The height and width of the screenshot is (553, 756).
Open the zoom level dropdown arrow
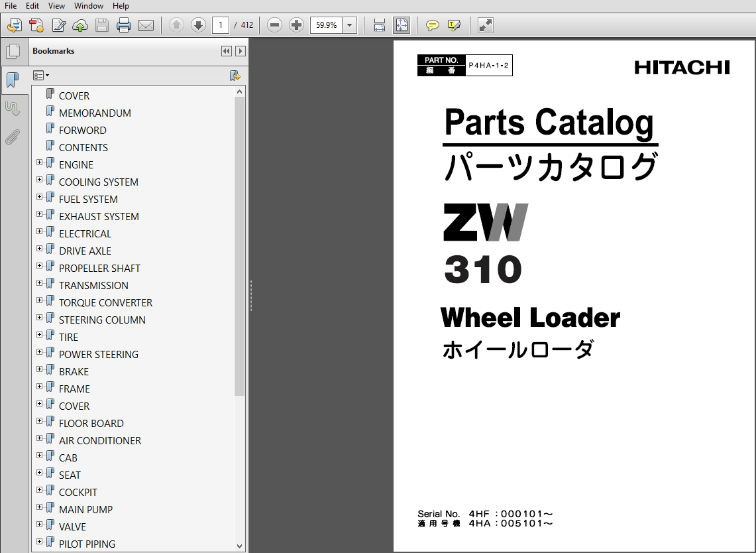pos(350,25)
